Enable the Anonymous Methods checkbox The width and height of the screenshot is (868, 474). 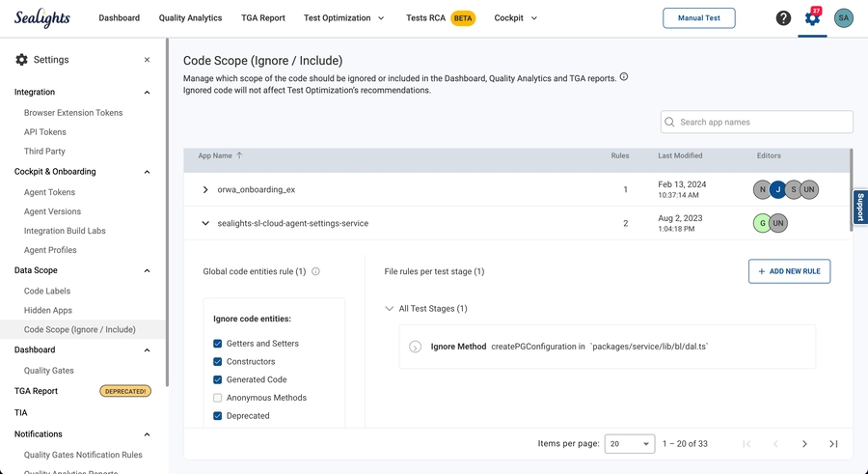tap(218, 398)
